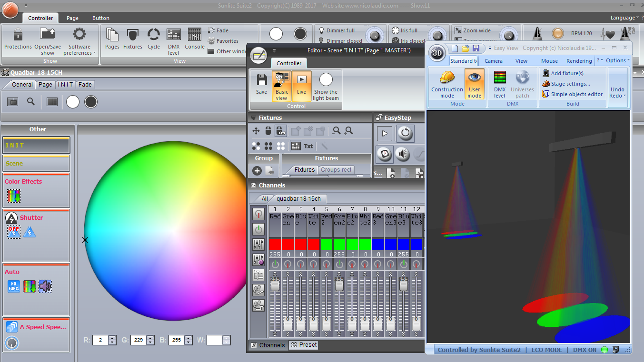Add a new group with the plus icon
Image resolution: width=644 pixels, height=362 pixels.
pyautogui.click(x=257, y=171)
